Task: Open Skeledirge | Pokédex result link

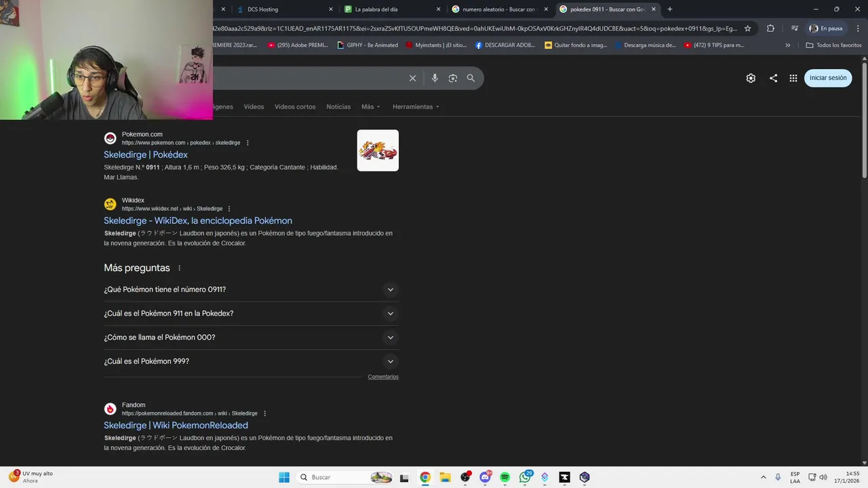Action: 146,155
